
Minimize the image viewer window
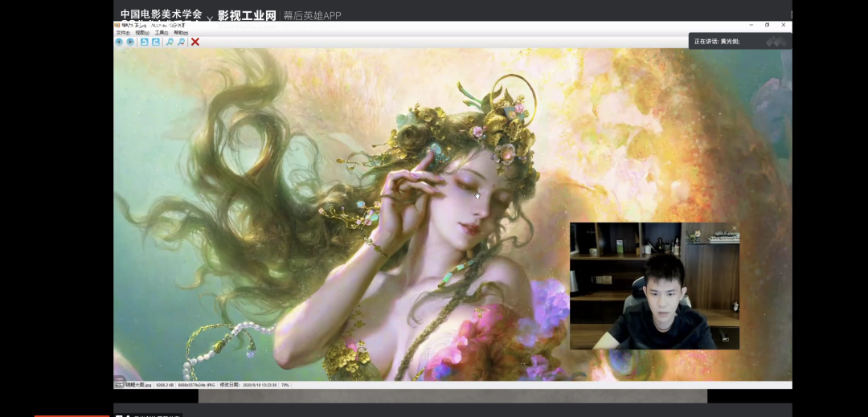(750, 25)
